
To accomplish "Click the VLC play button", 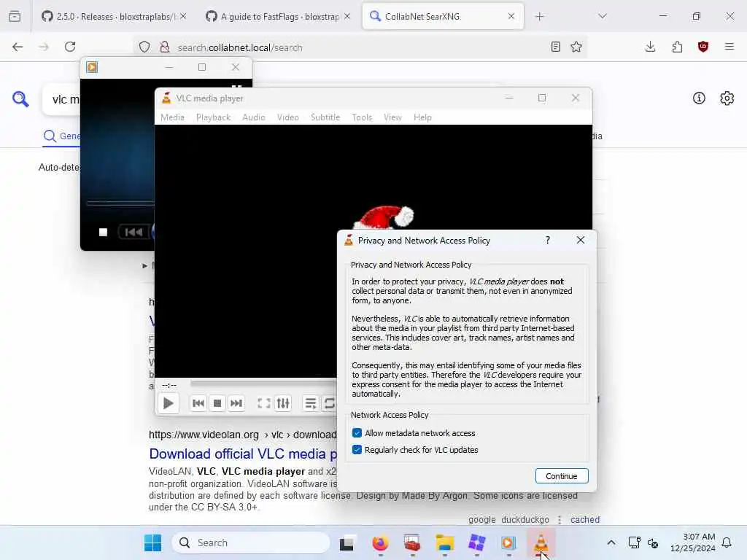I will 169,403.
